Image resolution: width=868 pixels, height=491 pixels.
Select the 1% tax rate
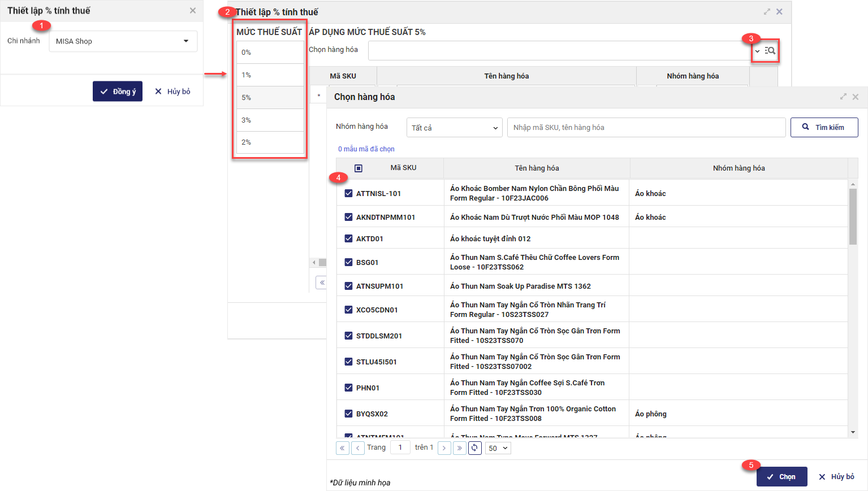tap(270, 75)
